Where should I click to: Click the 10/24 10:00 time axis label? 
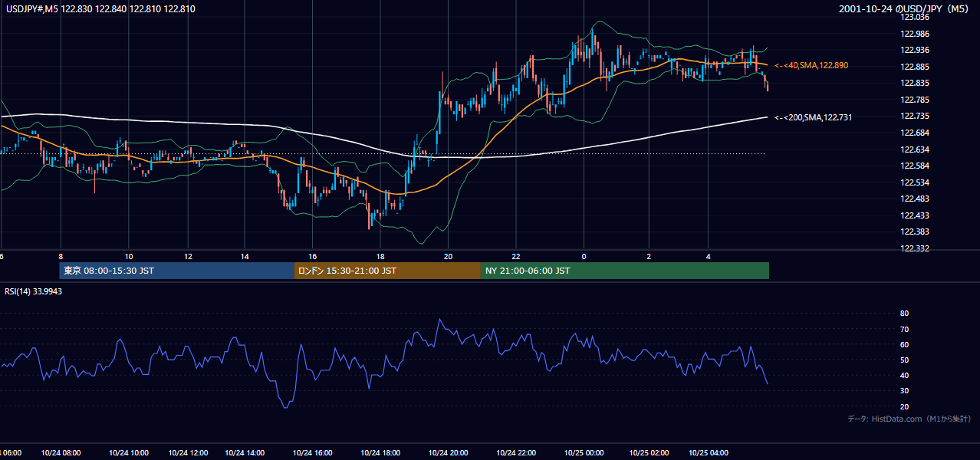(x=129, y=453)
